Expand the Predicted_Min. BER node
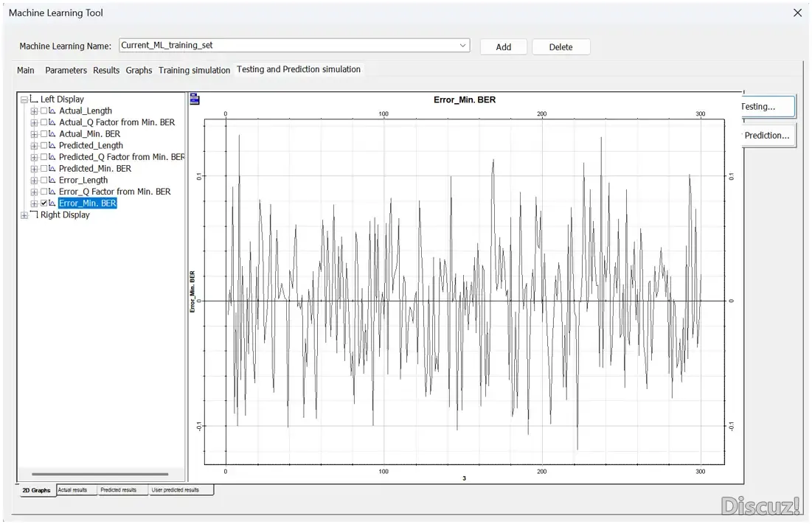This screenshot has width=812, height=524. tap(34, 170)
